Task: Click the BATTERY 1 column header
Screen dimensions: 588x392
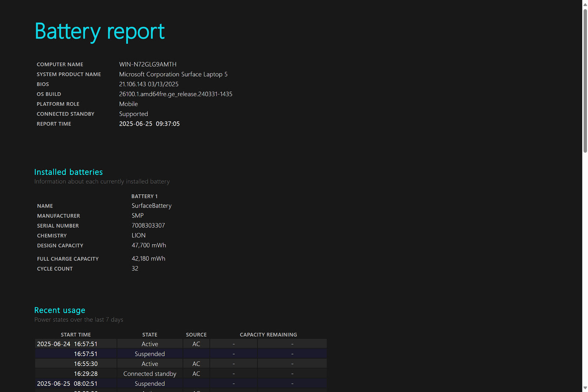Action: 144,196
